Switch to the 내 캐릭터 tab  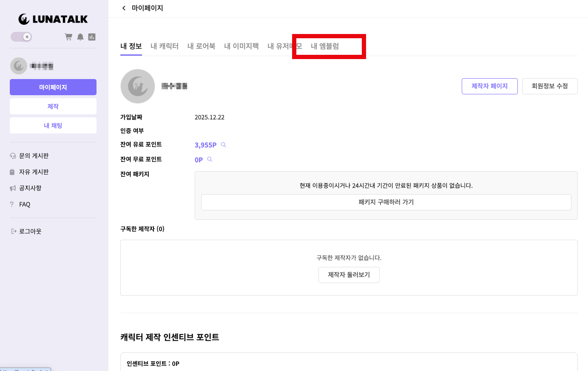coord(165,46)
